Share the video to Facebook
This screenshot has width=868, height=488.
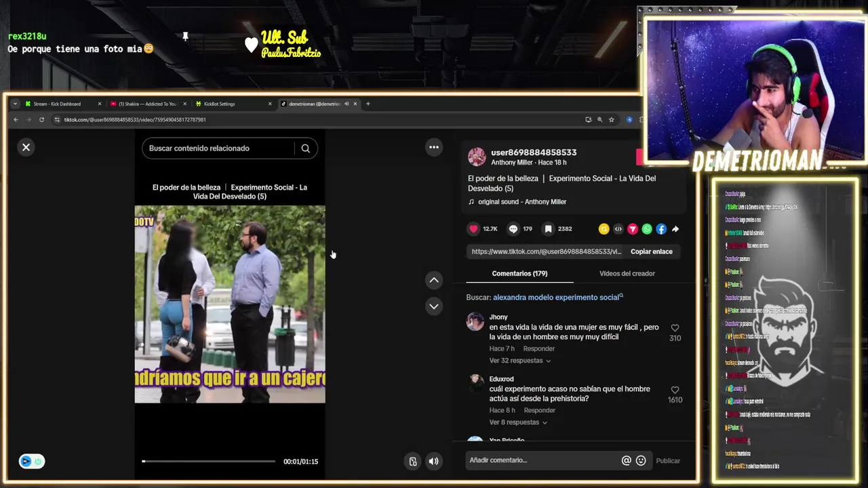click(x=661, y=229)
